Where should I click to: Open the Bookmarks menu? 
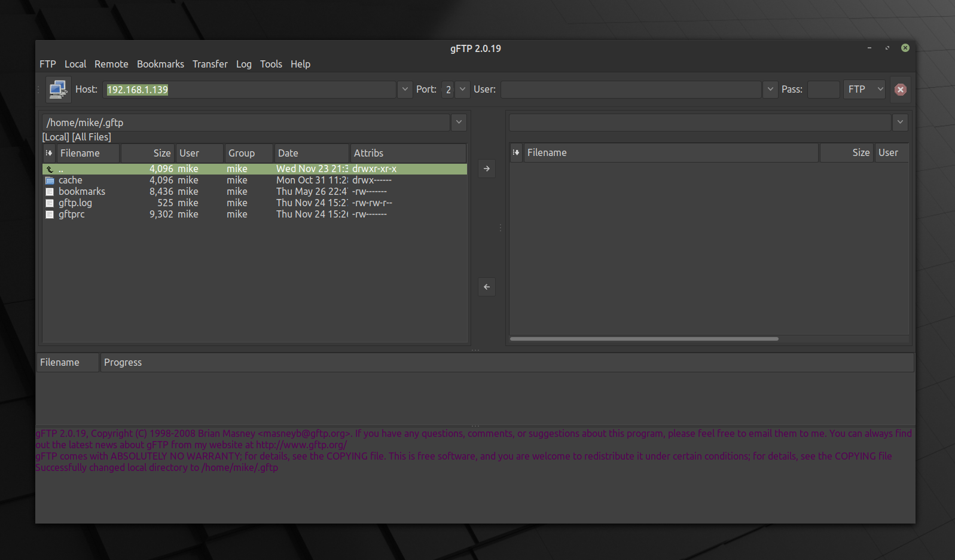pos(160,64)
